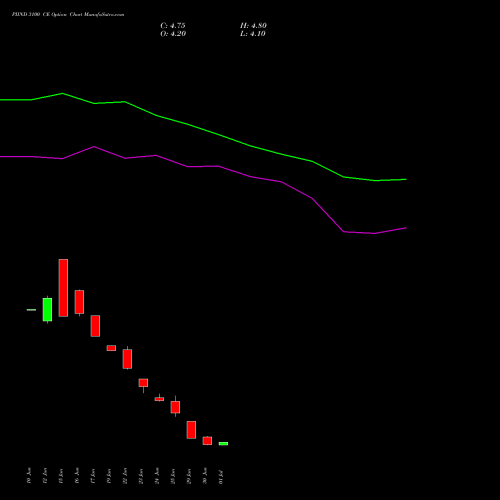
Task: Click the small red candle on 19 Jun
Action: click(111, 348)
